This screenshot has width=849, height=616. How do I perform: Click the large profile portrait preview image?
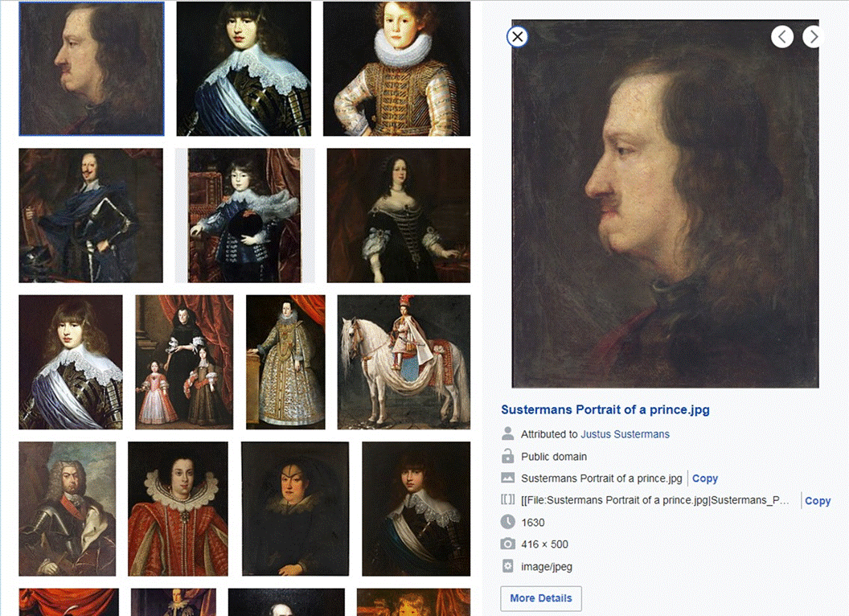coord(665,205)
